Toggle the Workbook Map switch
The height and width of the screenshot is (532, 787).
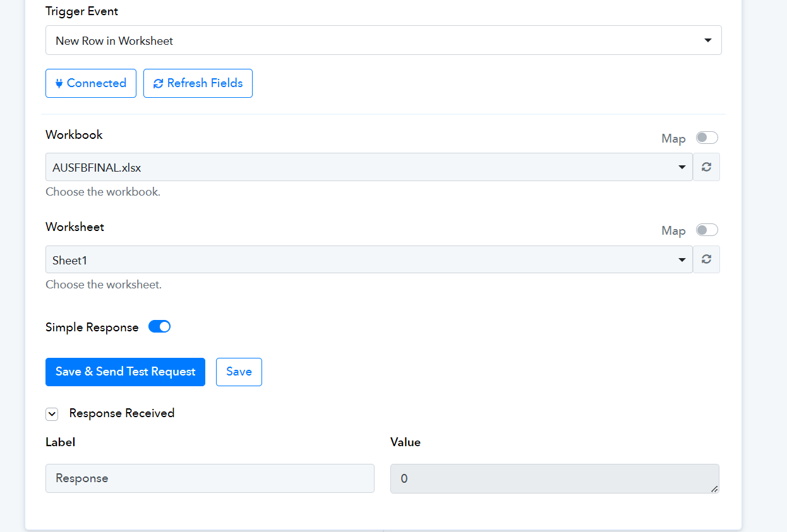coord(707,138)
